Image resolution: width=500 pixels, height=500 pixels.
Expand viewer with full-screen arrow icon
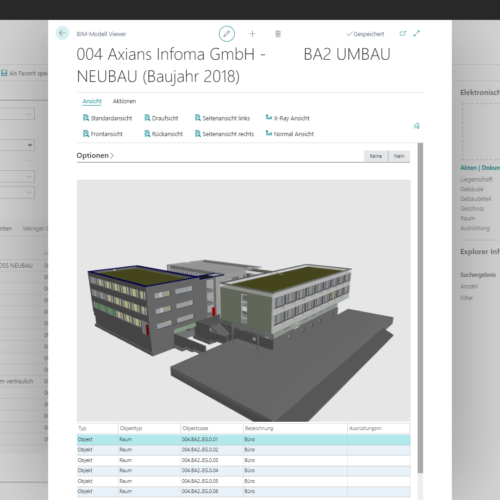point(417,33)
